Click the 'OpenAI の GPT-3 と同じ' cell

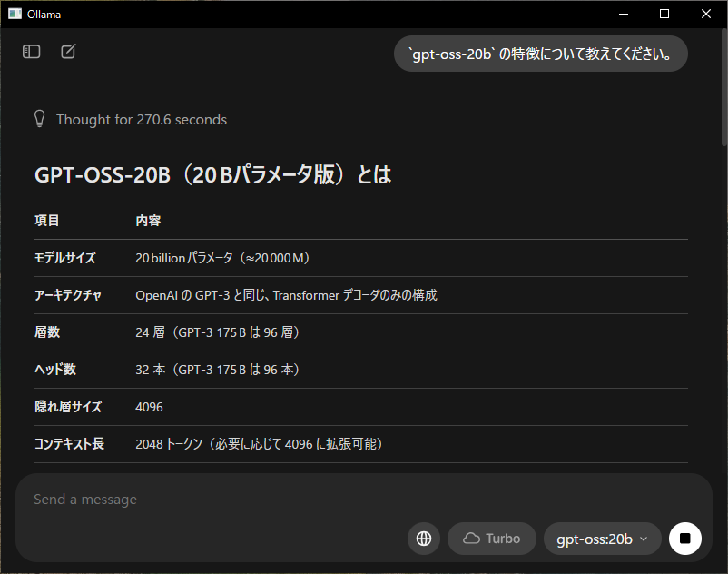pyautogui.click(x=286, y=295)
